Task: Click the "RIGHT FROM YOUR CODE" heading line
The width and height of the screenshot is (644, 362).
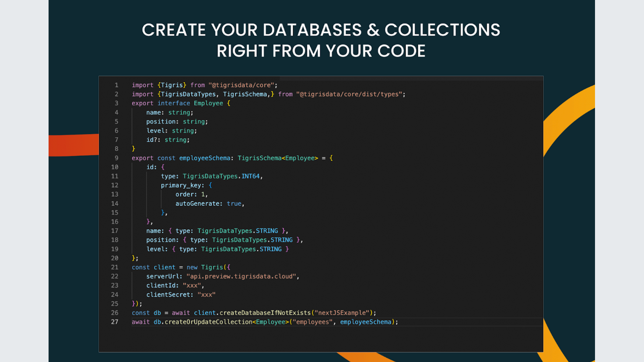Action: (321, 51)
